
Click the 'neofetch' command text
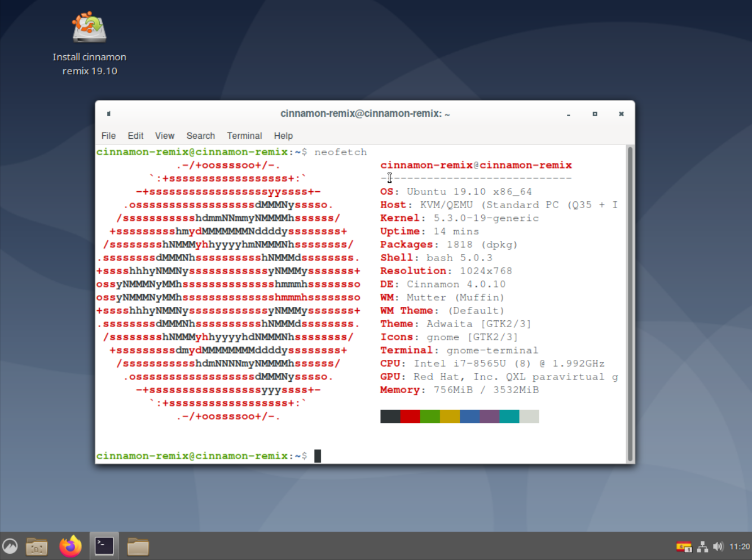click(341, 152)
